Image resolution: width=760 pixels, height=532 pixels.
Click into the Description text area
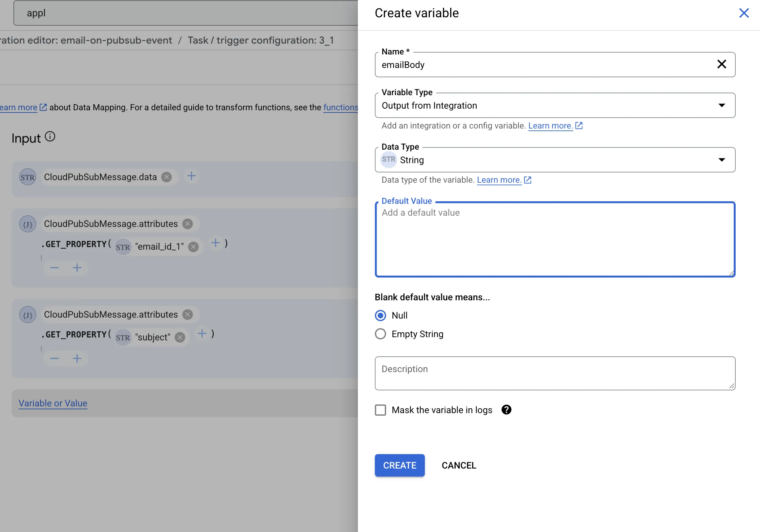555,373
